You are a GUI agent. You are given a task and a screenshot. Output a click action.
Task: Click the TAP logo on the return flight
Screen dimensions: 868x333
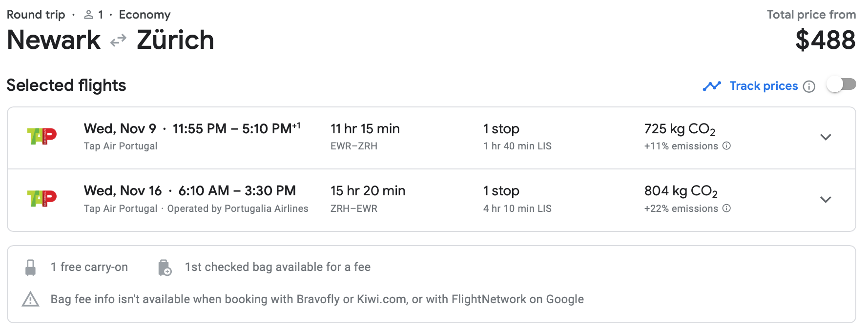pyautogui.click(x=42, y=199)
